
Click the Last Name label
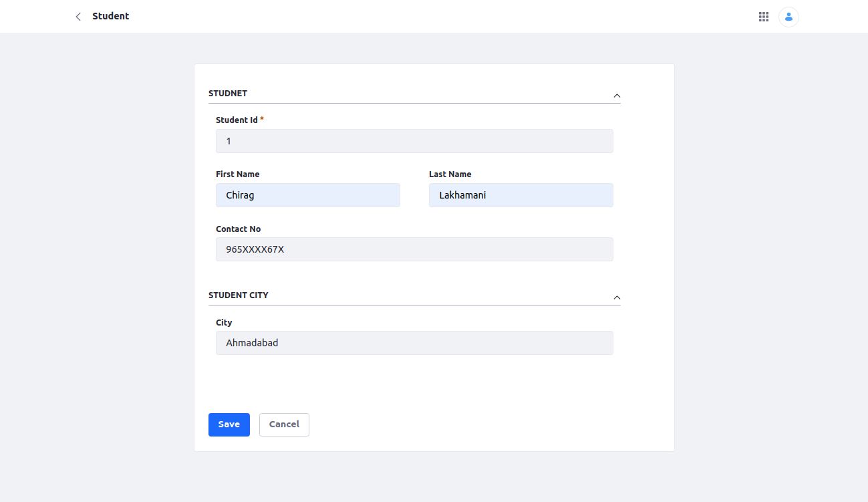450,174
